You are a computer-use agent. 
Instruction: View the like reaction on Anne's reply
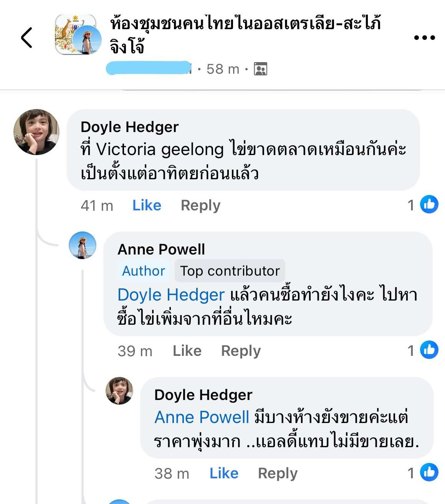pos(423,350)
